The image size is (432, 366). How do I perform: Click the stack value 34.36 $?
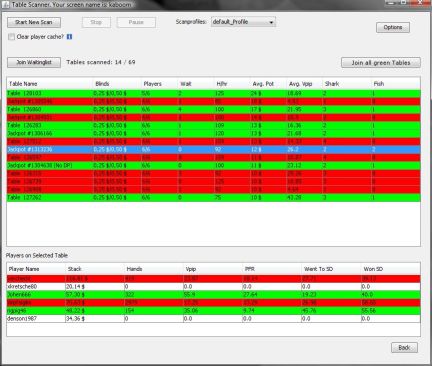click(x=75, y=319)
